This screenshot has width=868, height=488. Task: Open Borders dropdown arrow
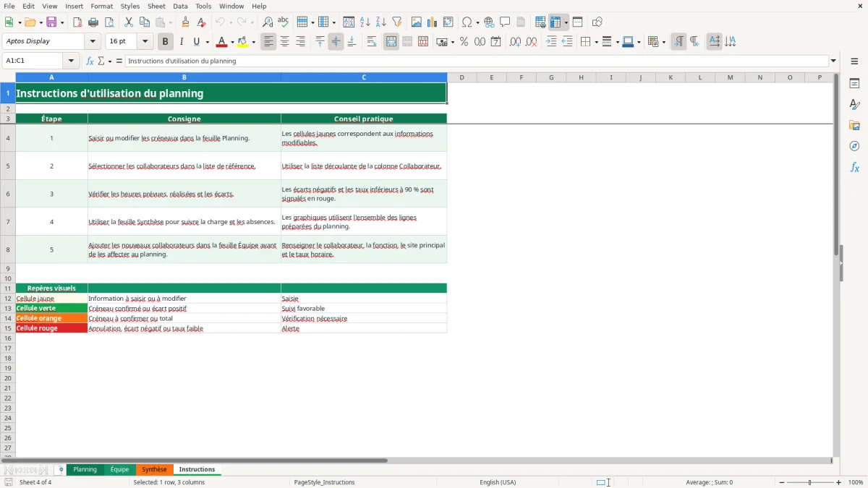[x=595, y=42]
